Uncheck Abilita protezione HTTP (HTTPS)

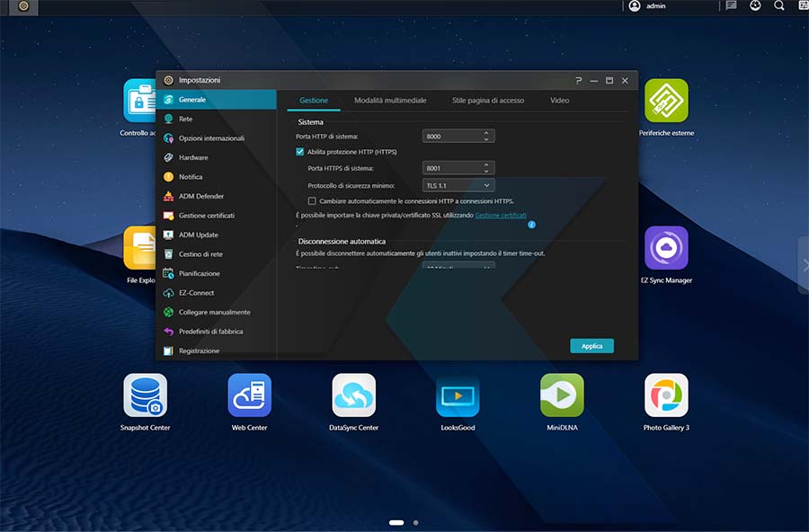pyautogui.click(x=300, y=152)
